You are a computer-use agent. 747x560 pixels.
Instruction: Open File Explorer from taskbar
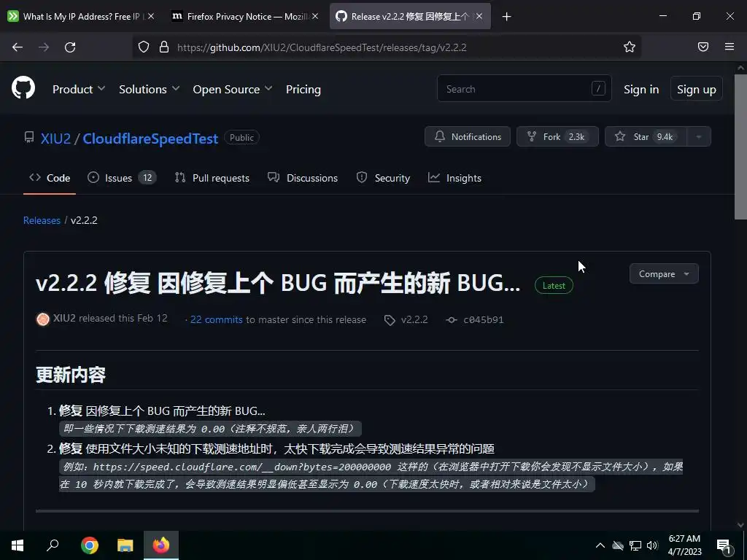coord(125,545)
